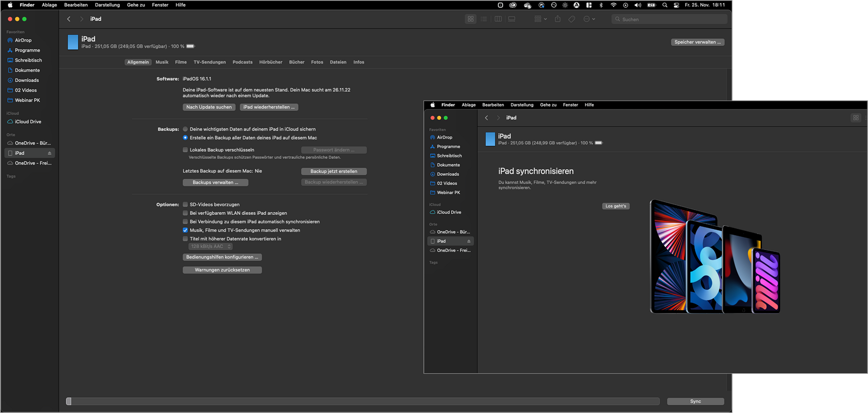Screen dimensions: 868x413
Task: Click Speicher verwalten button
Action: click(697, 42)
